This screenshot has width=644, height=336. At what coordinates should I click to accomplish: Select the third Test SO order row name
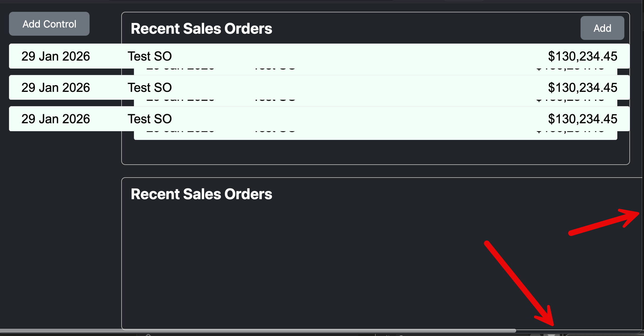150,119
